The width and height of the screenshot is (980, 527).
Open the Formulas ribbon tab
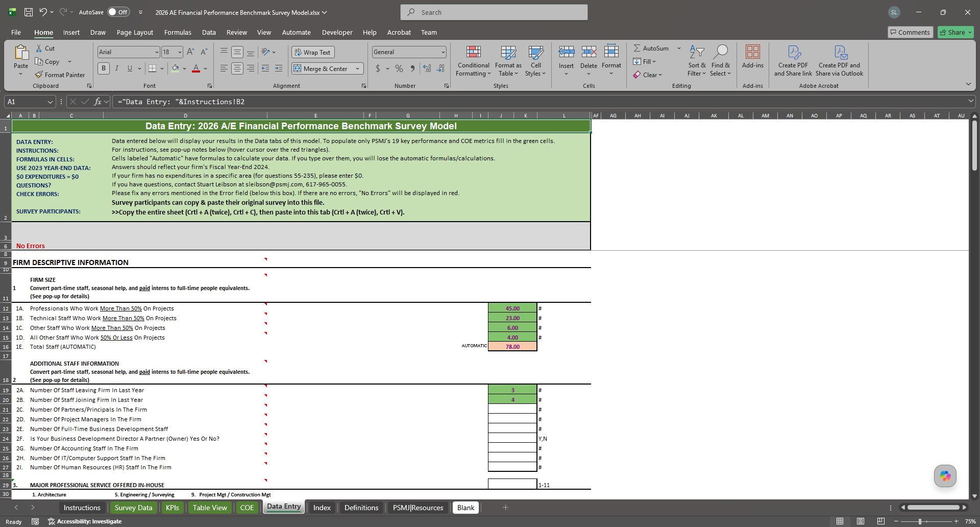178,32
